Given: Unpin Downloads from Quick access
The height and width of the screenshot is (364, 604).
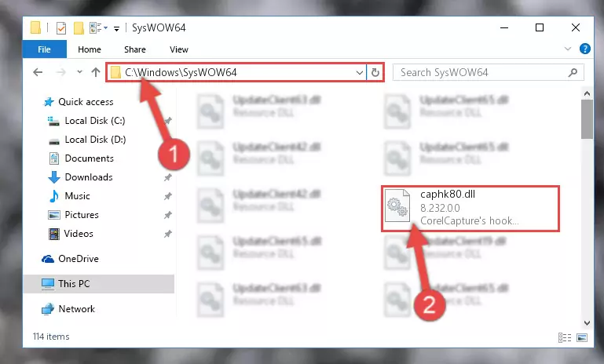Looking at the screenshot, I should 167,177.
